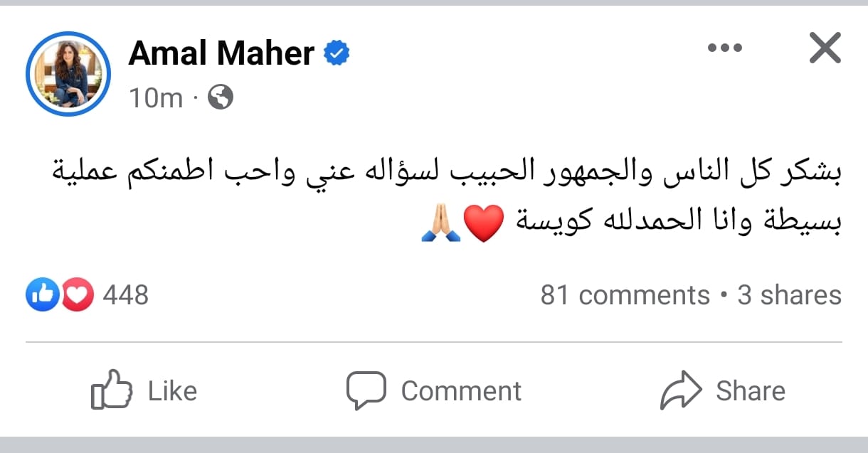The height and width of the screenshot is (453, 868).
Task: Open the 81 comments link
Action: [625, 295]
